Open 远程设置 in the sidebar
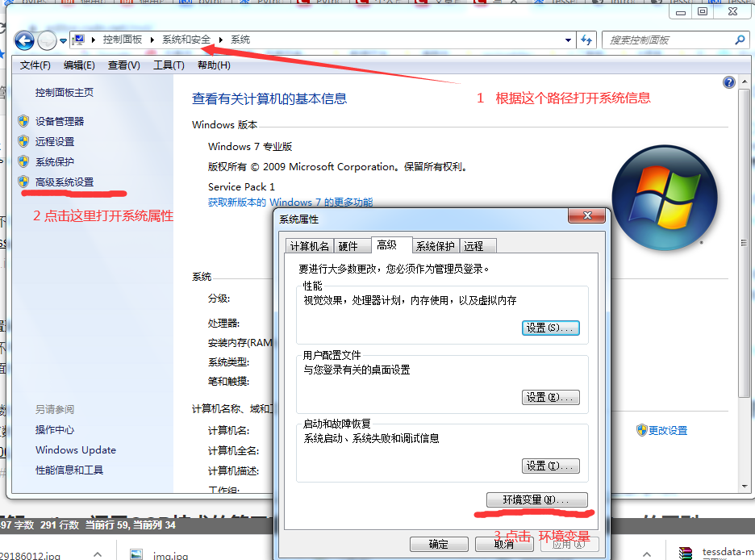The width and height of the screenshot is (755, 560). pos(55,141)
